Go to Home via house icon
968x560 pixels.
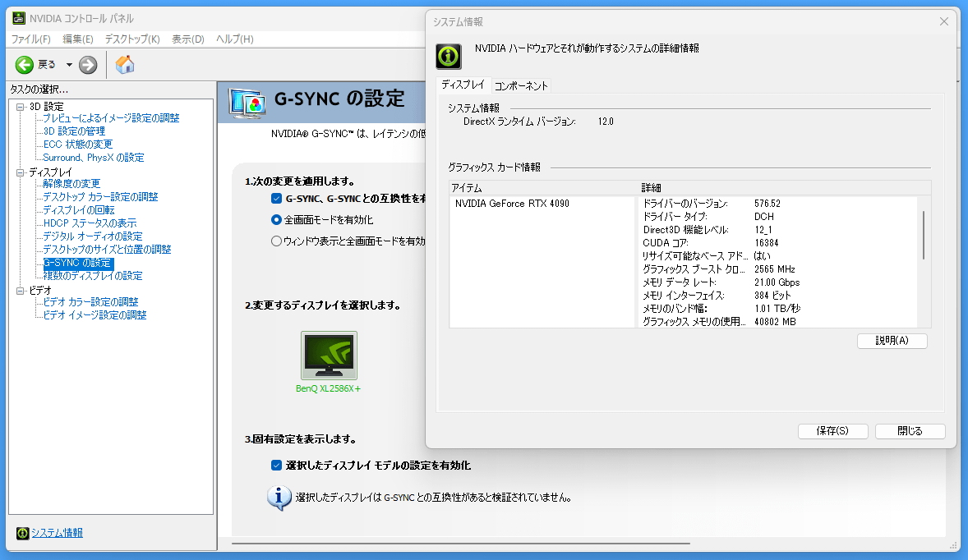point(125,65)
